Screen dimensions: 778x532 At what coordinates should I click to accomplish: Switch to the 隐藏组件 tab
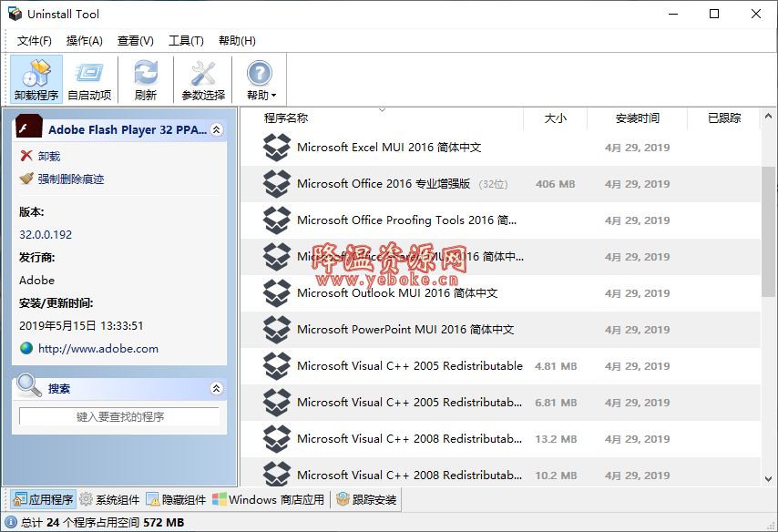coord(177,499)
